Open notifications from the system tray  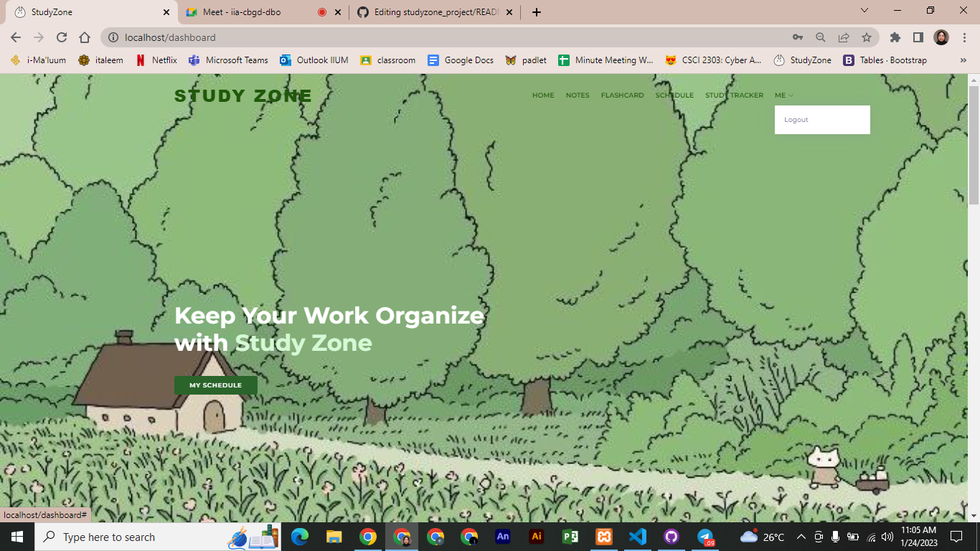click(x=957, y=537)
